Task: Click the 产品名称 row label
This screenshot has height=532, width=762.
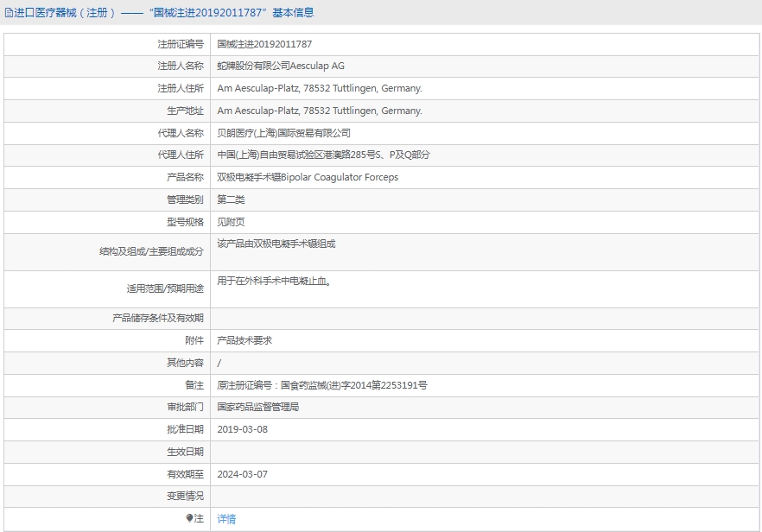Action: pyautogui.click(x=186, y=177)
